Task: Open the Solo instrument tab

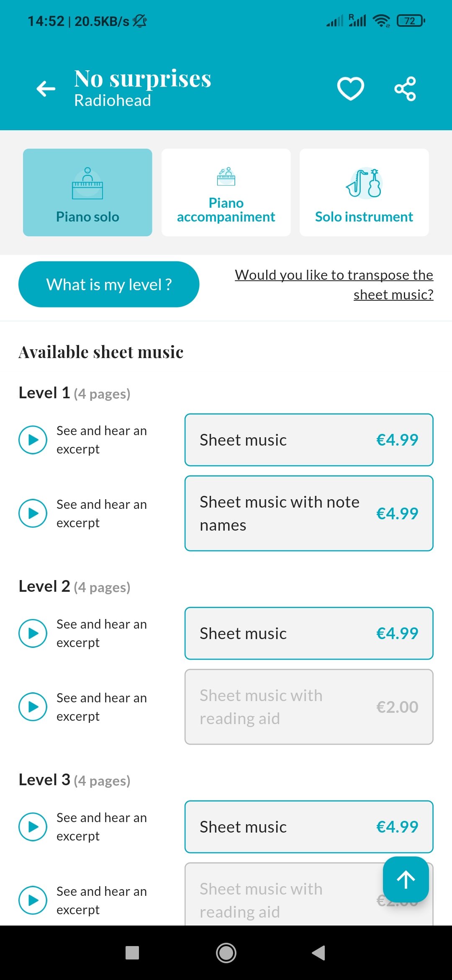Action: [364, 193]
